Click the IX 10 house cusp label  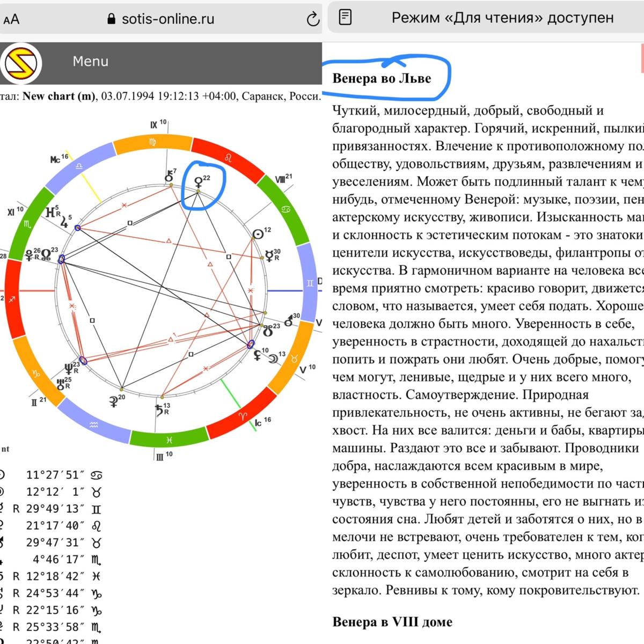click(x=158, y=124)
